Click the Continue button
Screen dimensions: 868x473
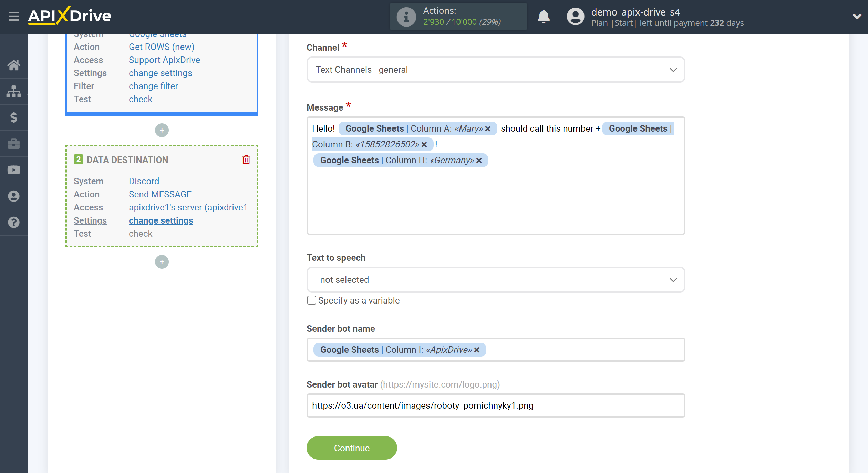coord(352,448)
